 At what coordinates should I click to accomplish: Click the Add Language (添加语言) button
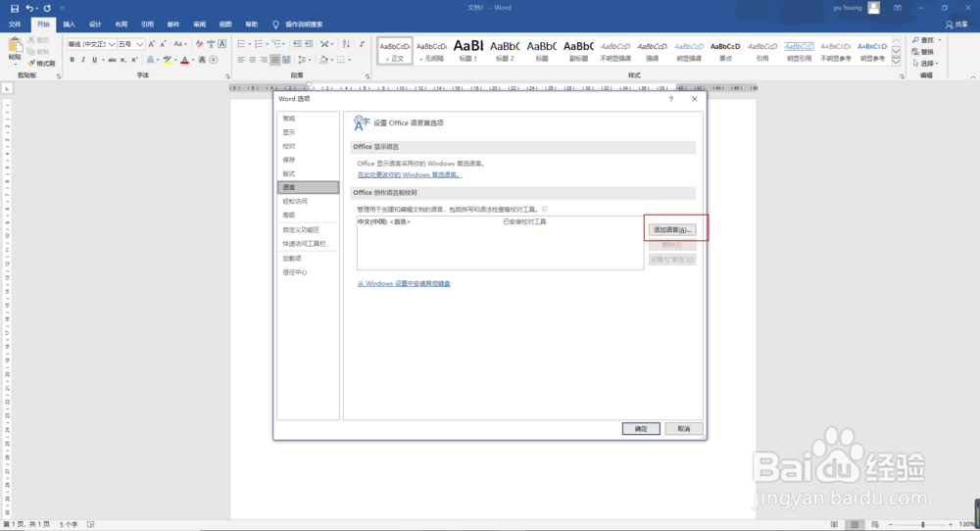coord(672,230)
